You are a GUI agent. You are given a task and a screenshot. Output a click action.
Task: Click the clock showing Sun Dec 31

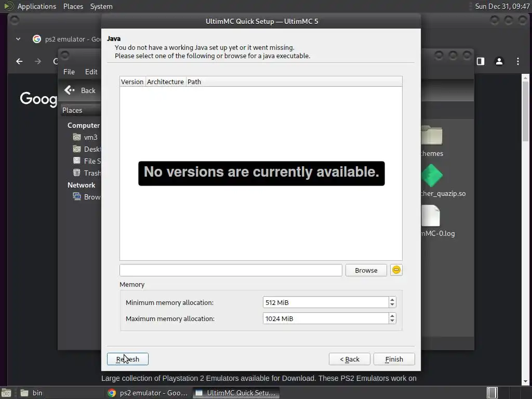click(x=502, y=6)
